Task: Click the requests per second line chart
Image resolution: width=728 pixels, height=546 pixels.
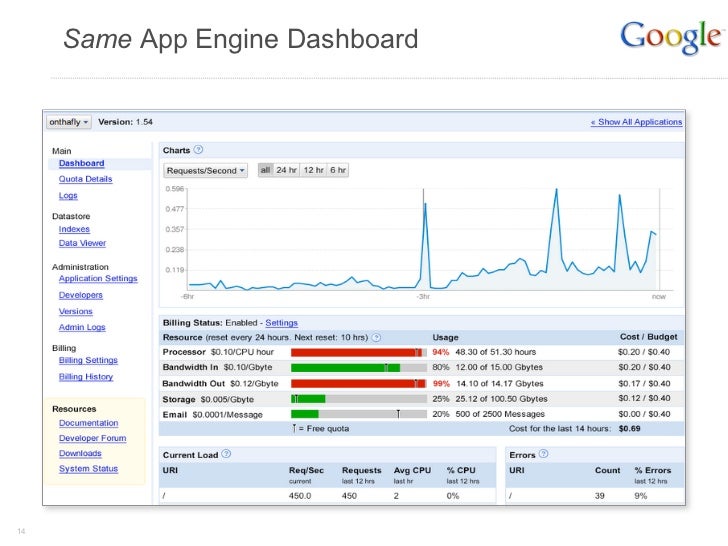Action: pyautogui.click(x=420, y=238)
